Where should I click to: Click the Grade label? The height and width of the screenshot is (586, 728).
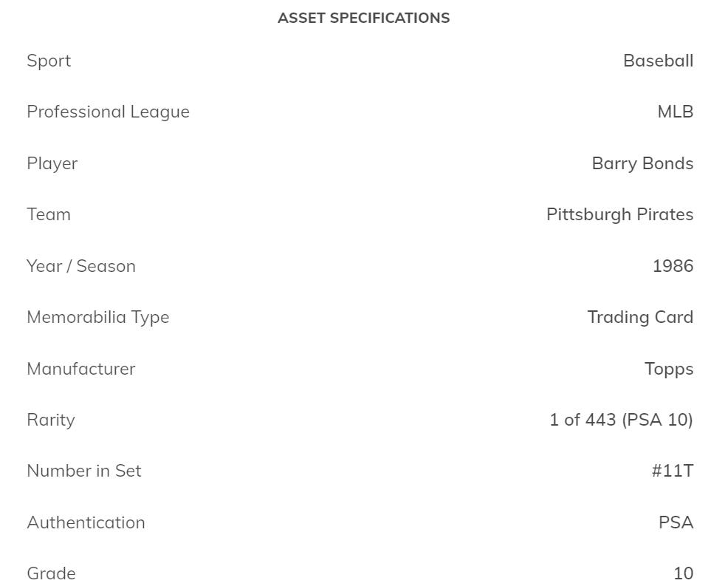[51, 573]
